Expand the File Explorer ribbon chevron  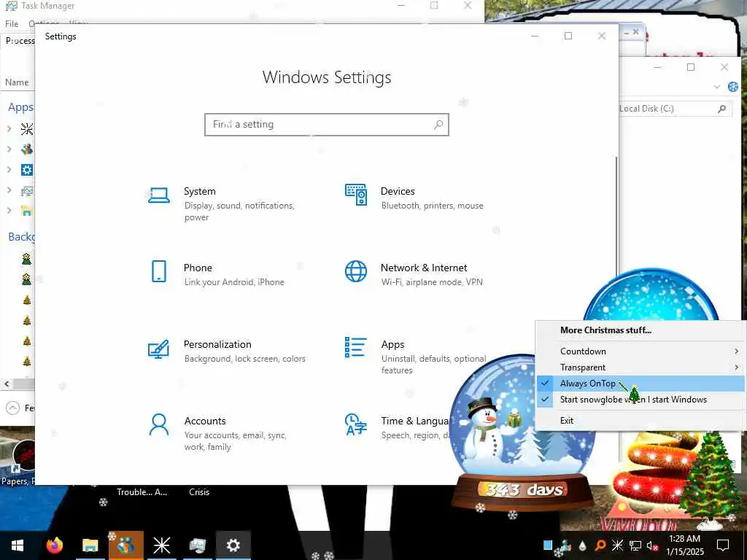[717, 87]
